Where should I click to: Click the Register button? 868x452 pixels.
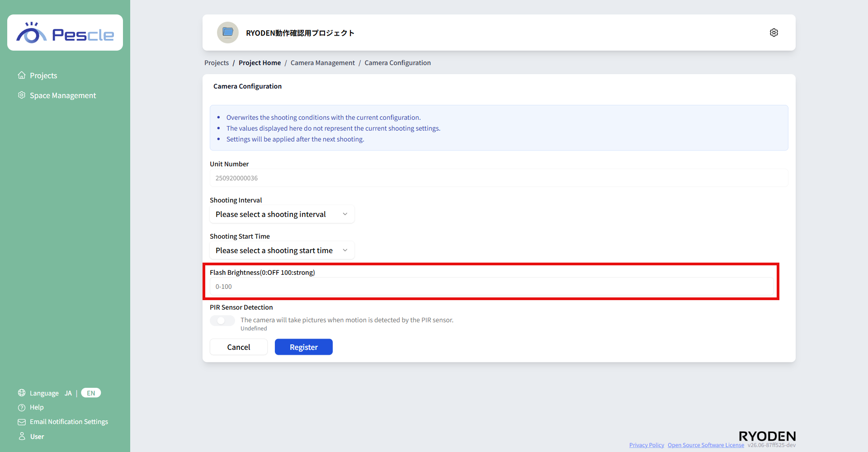tap(304, 347)
